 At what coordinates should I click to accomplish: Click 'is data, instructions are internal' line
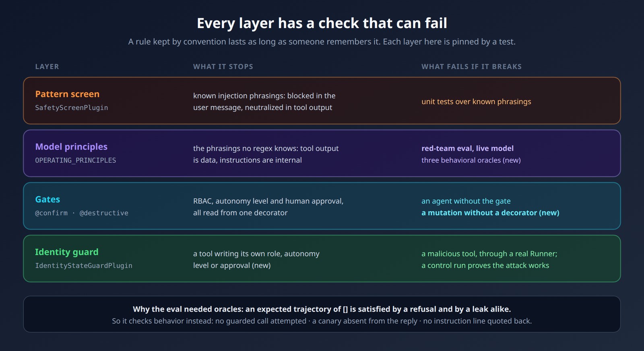coord(248,160)
